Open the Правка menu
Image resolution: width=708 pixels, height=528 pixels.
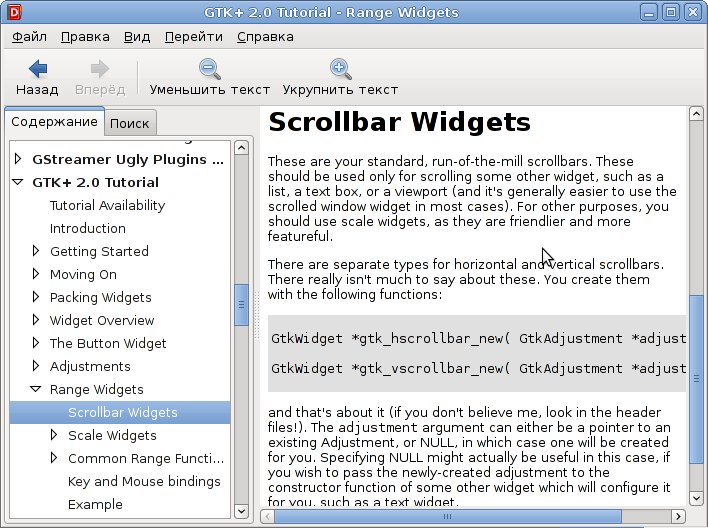tap(85, 37)
